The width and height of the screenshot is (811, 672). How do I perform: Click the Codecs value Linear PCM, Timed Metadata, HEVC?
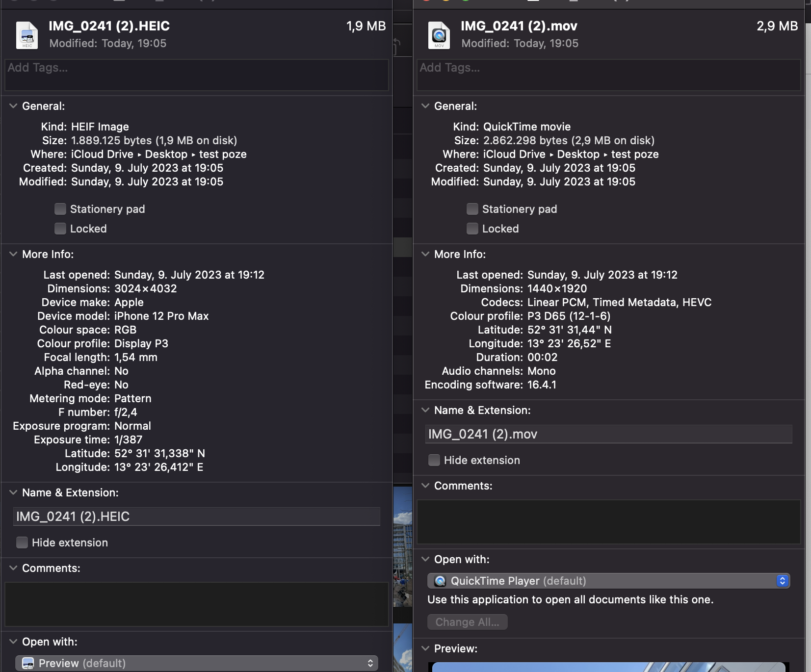620,302
